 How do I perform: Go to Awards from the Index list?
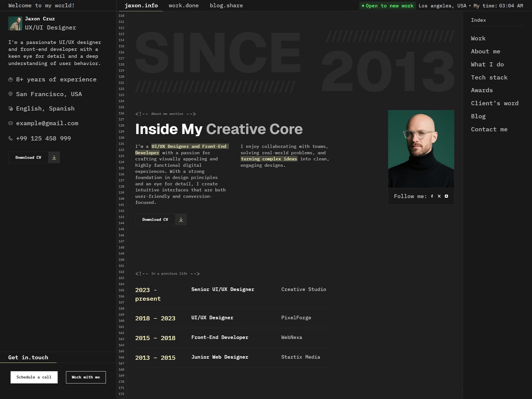coord(482,90)
